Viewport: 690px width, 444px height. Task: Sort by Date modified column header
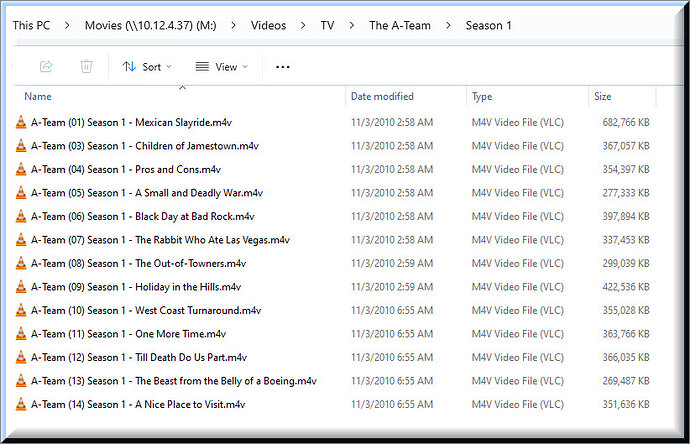[382, 96]
